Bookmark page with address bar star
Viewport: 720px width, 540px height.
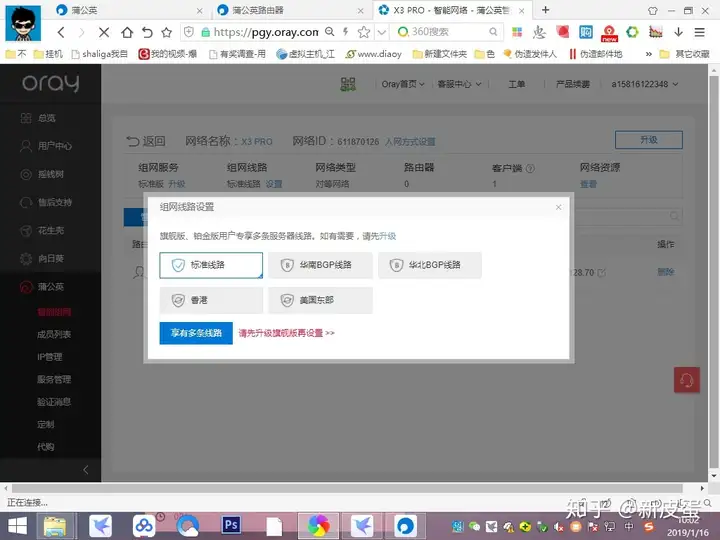364,32
